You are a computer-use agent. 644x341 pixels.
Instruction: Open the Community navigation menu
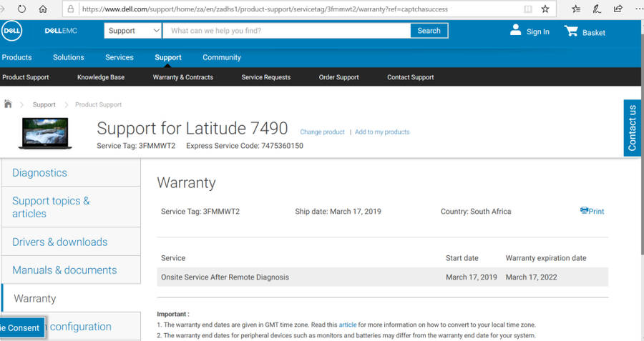pos(221,57)
